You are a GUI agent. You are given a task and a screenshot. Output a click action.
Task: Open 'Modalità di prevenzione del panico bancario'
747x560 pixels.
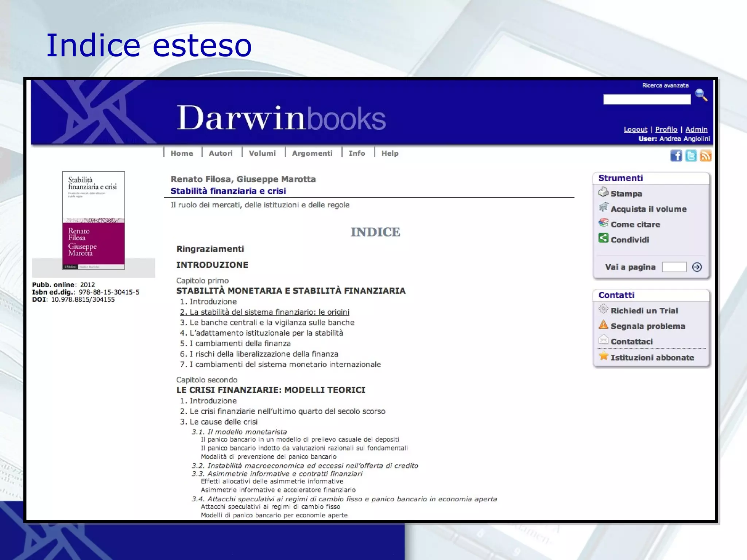pyautogui.click(x=268, y=457)
